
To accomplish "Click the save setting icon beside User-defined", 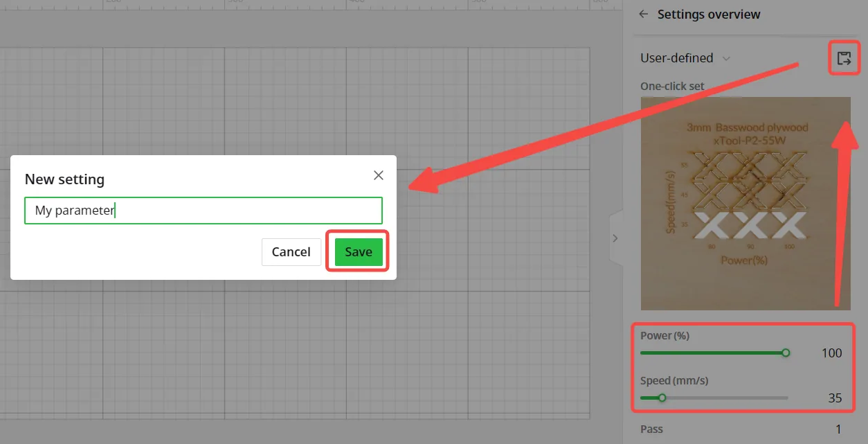I will [x=844, y=58].
